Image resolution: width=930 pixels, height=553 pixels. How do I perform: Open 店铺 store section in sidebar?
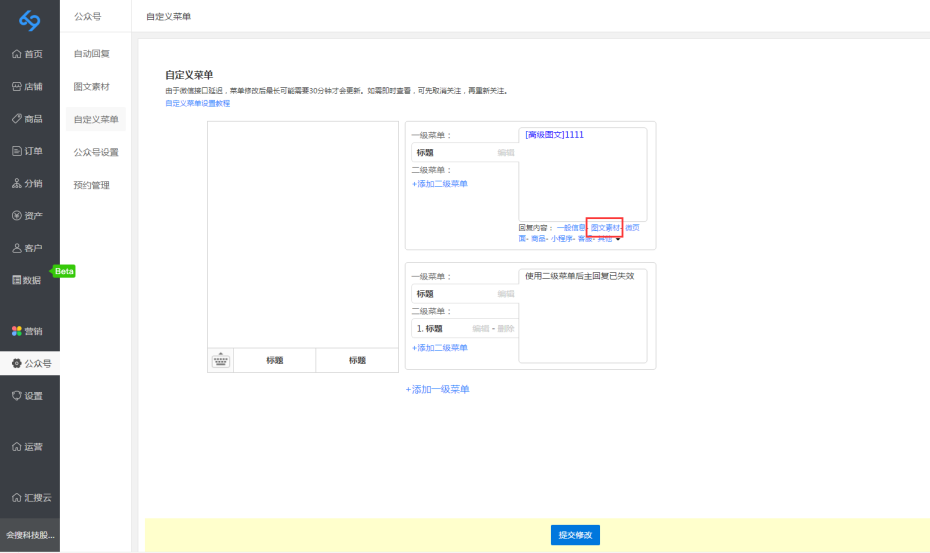tap(28, 87)
